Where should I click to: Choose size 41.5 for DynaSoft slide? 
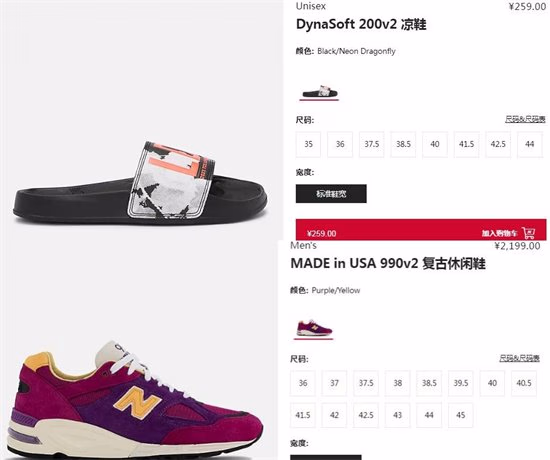(x=466, y=144)
